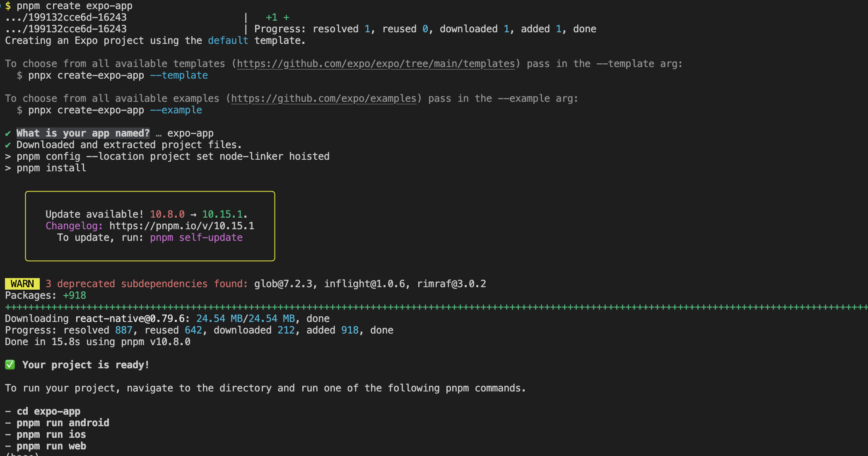Click the '--example' flag text
This screenshot has width=868, height=456.
point(176,110)
